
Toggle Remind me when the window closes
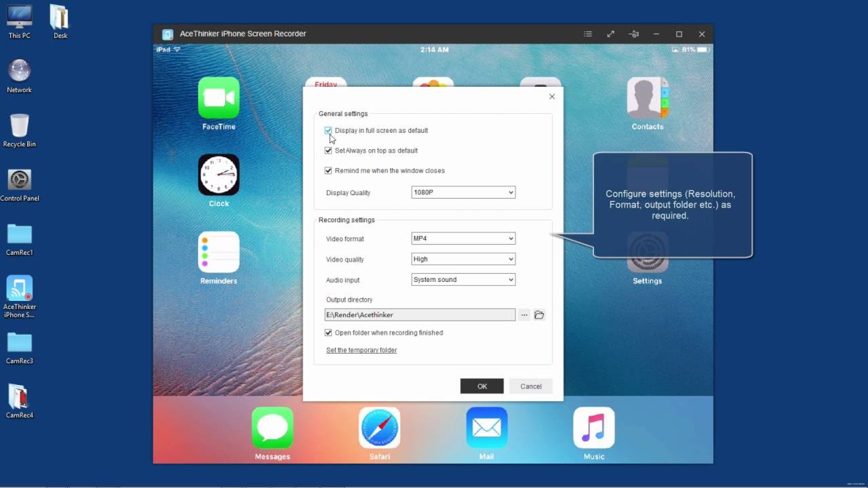click(328, 171)
